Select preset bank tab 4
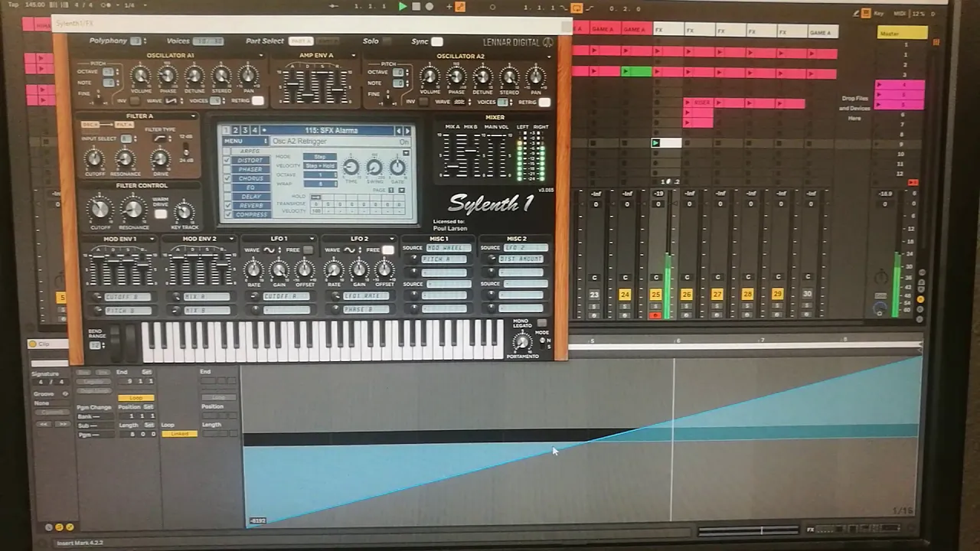 [255, 131]
